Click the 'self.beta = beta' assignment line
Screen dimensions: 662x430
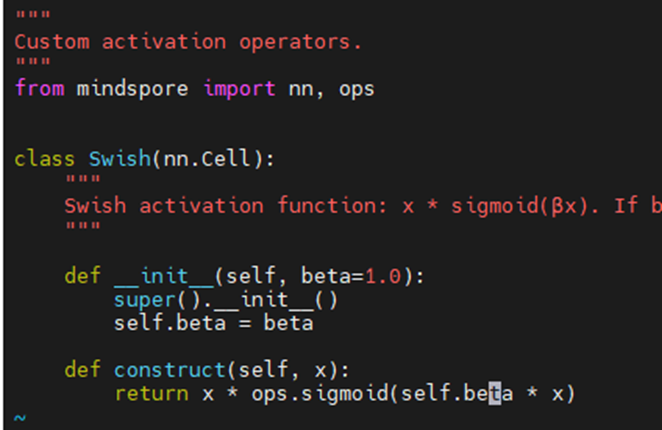pos(214,323)
